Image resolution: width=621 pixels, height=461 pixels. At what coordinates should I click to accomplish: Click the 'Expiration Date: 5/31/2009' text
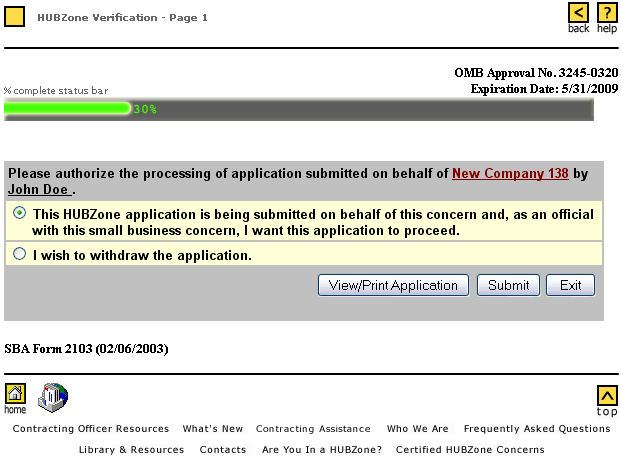point(544,89)
